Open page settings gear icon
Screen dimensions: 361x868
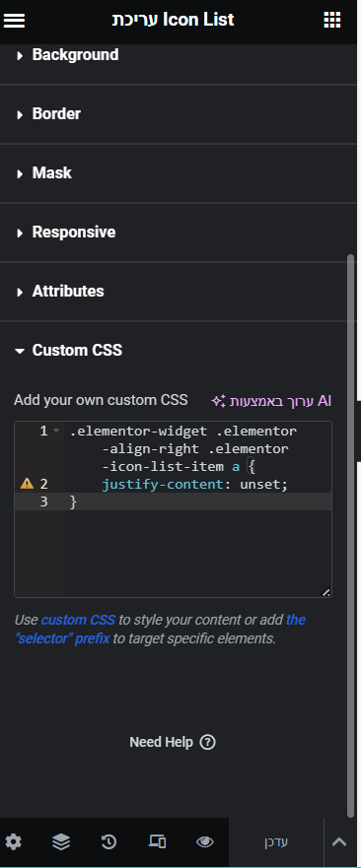[13, 842]
